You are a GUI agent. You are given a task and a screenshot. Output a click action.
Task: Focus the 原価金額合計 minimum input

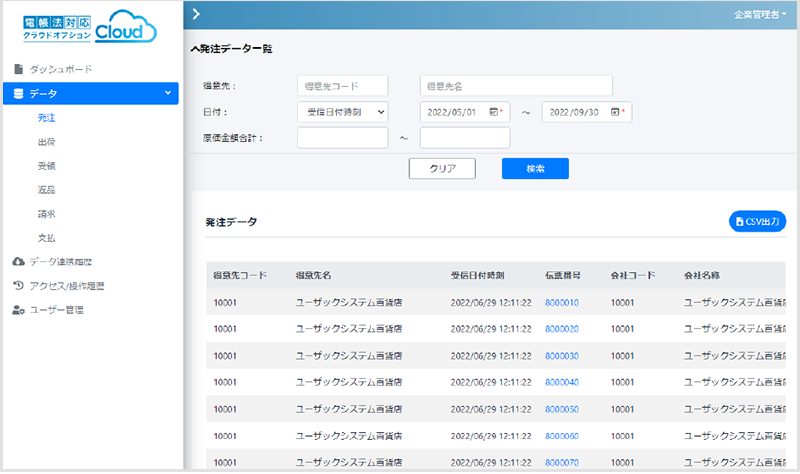click(343, 138)
